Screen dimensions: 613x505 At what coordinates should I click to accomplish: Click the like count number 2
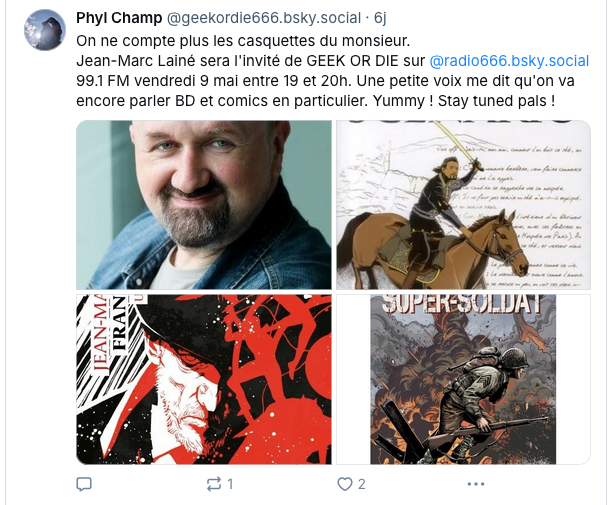(362, 484)
